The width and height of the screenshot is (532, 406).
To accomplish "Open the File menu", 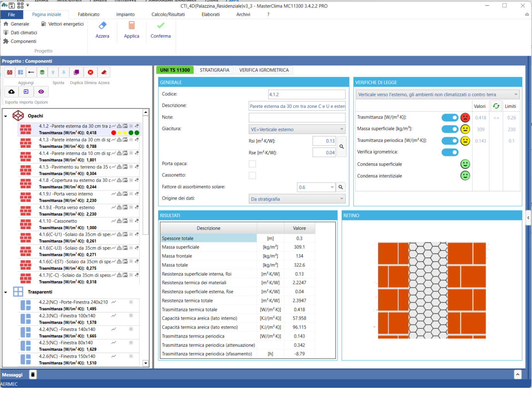I will click(x=12, y=14).
